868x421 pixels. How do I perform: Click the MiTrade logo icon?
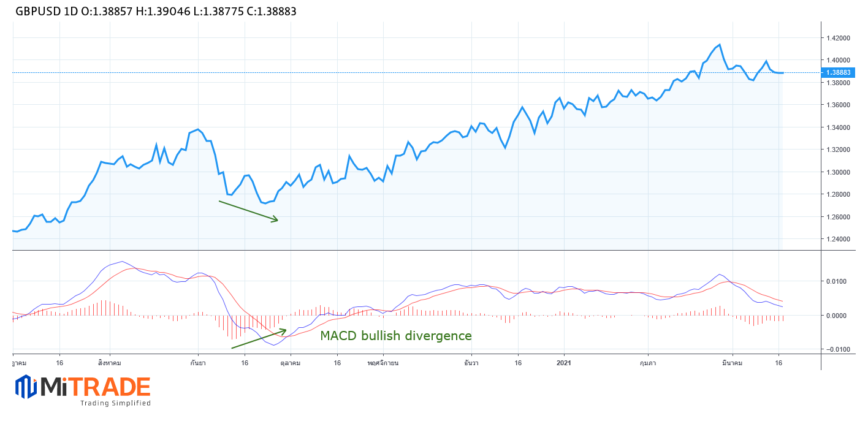[x=25, y=387]
